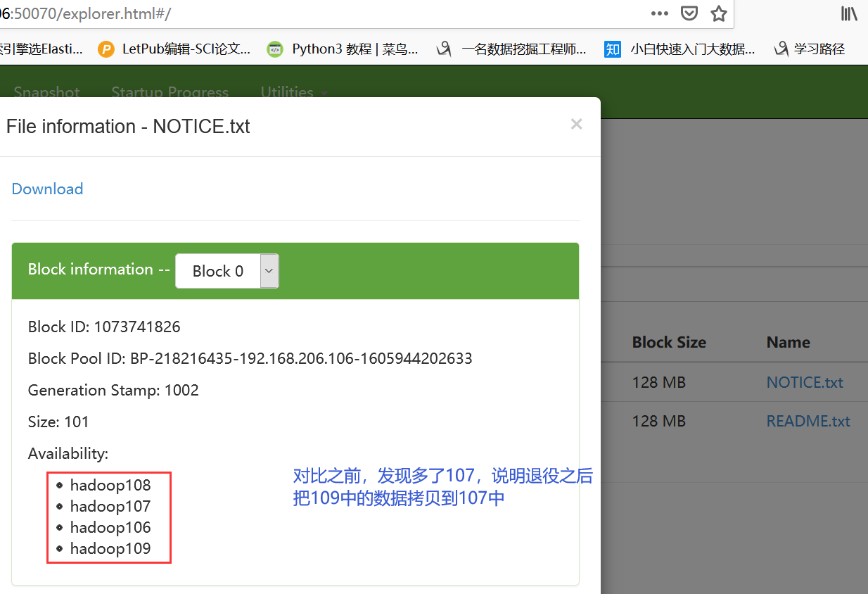868x594 pixels.
Task: Close the File information dialog
Action: 576,124
